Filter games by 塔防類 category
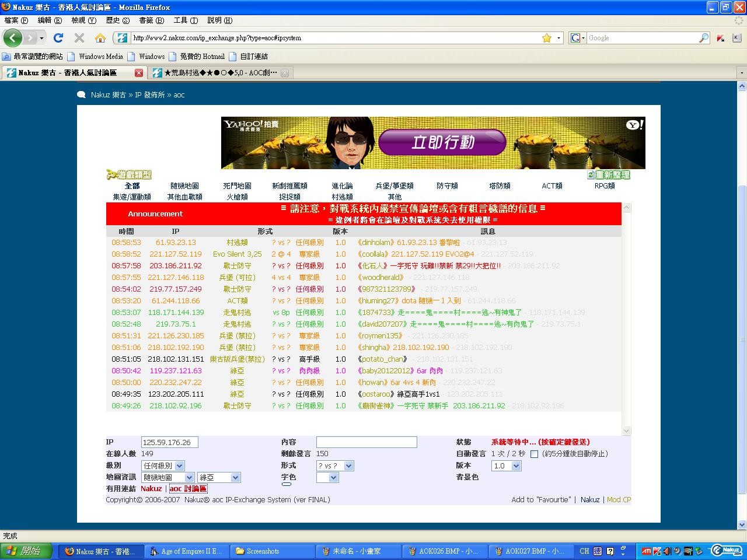The height and width of the screenshot is (560, 747). click(500, 185)
